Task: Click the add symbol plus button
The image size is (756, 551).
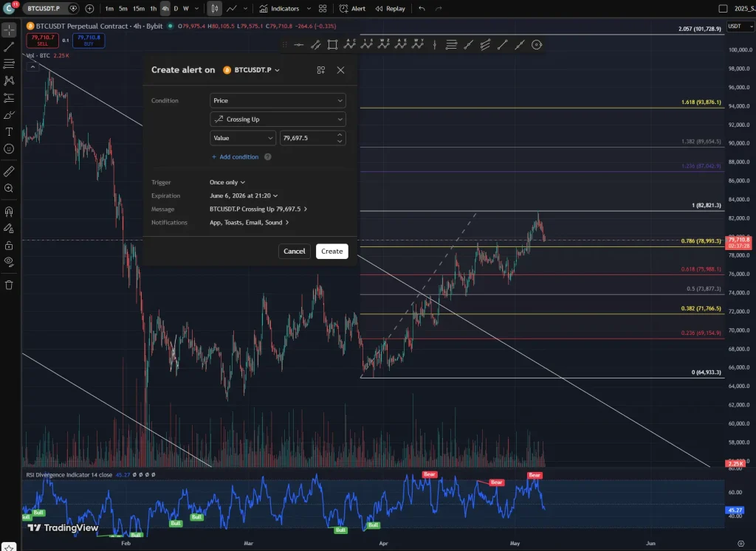Action: [x=89, y=9]
